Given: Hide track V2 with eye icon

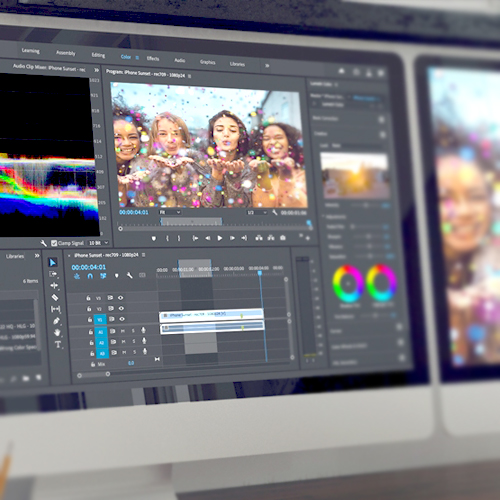Looking at the screenshot, I should pos(121,308).
